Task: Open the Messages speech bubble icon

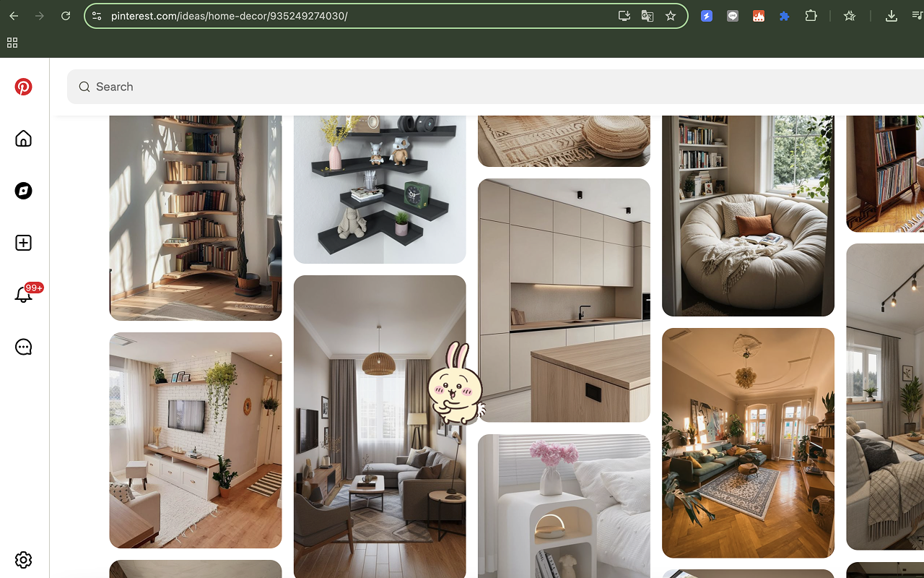Action: [x=24, y=347]
